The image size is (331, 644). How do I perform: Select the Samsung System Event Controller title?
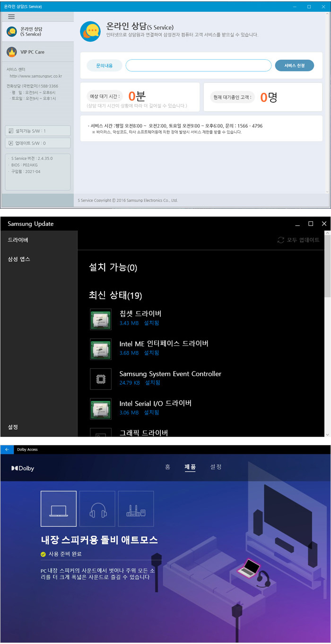click(x=170, y=374)
